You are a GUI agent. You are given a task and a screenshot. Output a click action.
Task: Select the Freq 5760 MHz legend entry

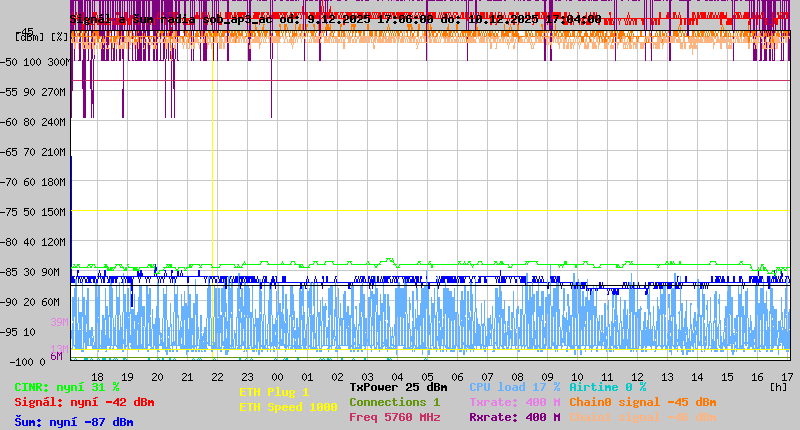394,417
